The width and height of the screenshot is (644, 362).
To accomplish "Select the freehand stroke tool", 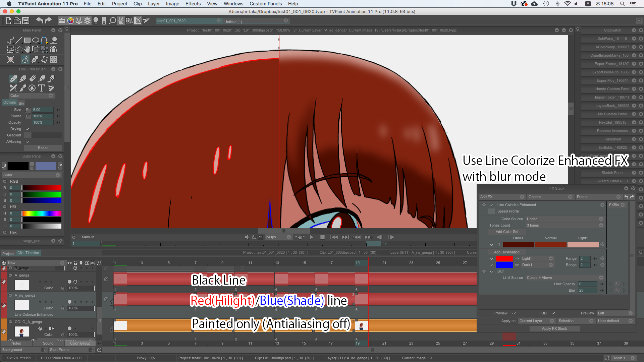I will click(x=10, y=40).
